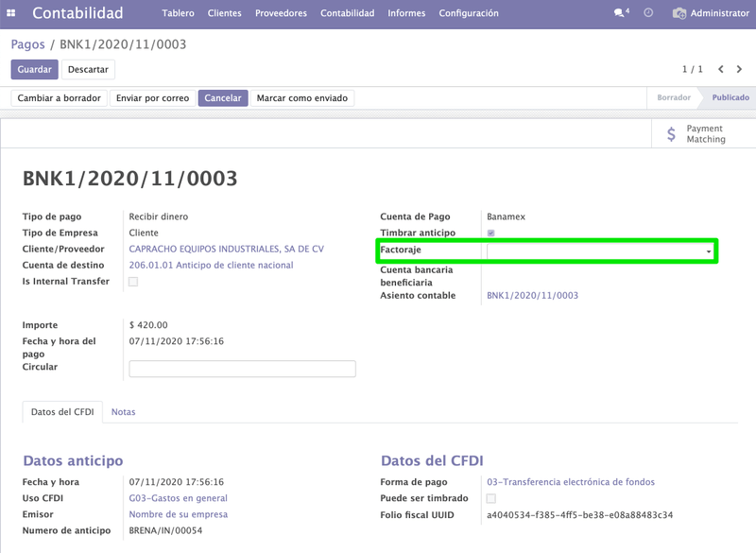The width and height of the screenshot is (756, 553).
Task: Open the Informes menu
Action: pyautogui.click(x=406, y=13)
